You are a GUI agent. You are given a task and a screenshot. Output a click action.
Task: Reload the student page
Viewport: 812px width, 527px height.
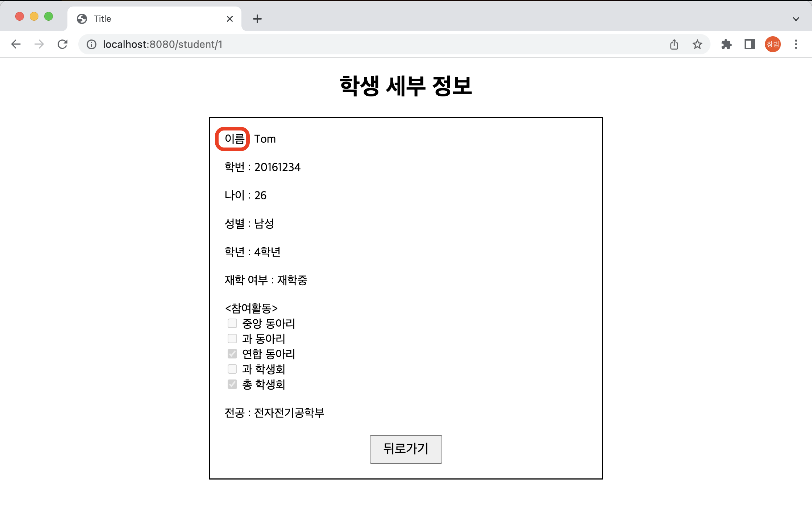[x=62, y=44]
